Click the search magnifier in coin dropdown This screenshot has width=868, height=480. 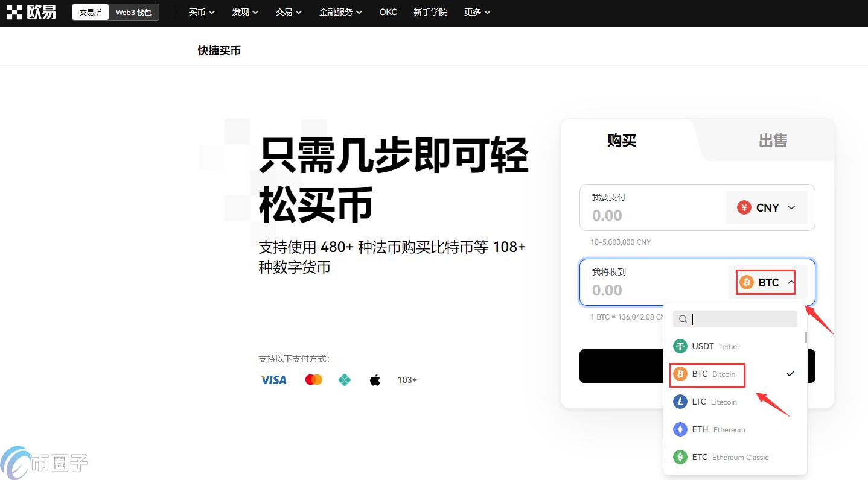coord(683,319)
